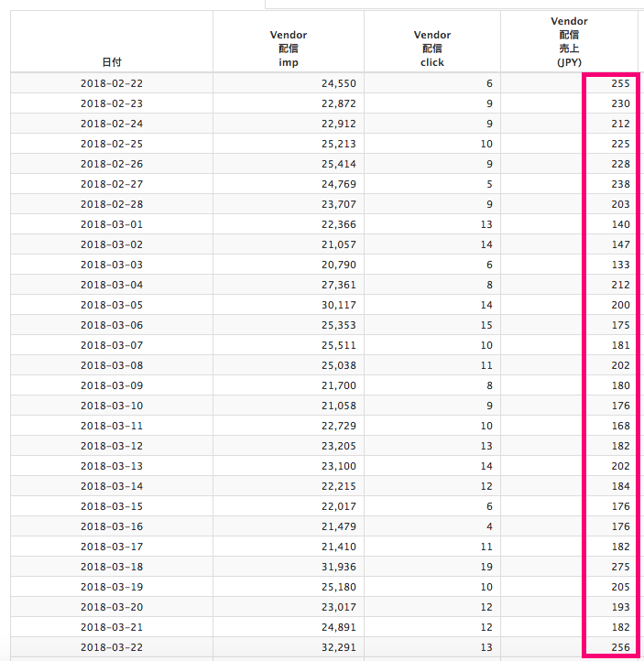This screenshot has width=644, height=661.
Task: Select the date cell 2018-03-19
Action: tap(112, 587)
